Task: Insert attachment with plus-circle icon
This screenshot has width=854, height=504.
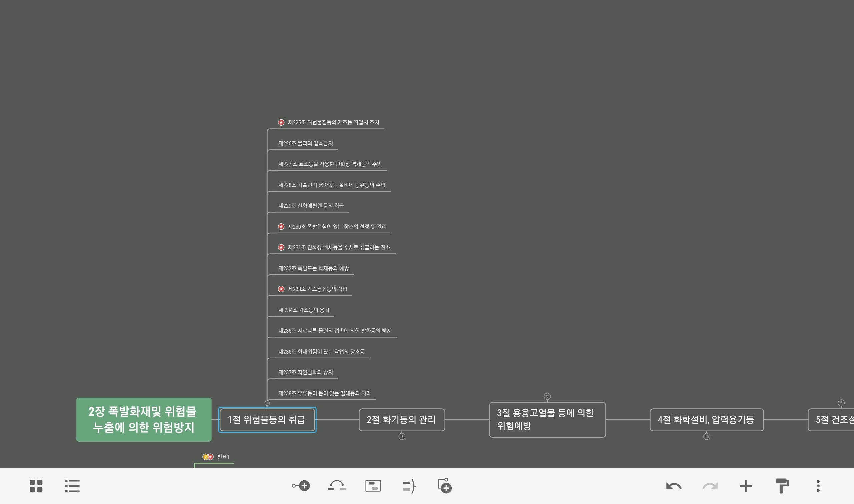Action: [445, 486]
